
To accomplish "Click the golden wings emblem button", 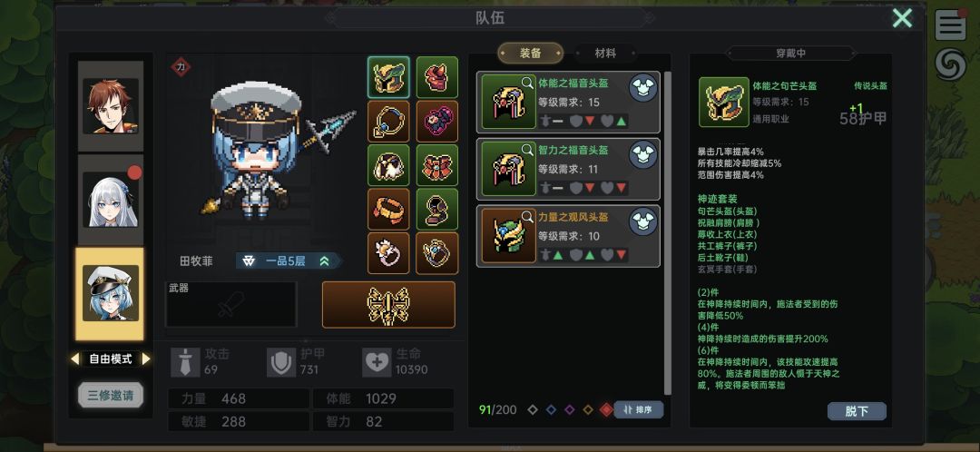I will (x=388, y=304).
